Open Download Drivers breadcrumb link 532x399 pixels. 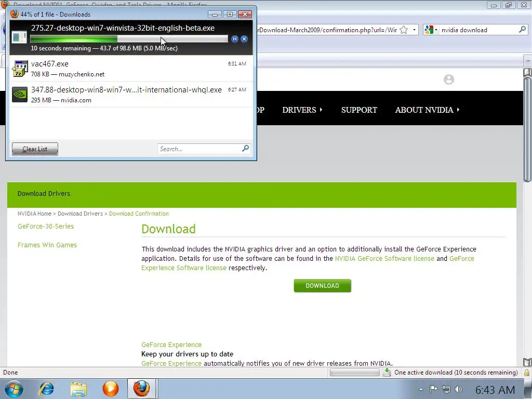(80, 214)
